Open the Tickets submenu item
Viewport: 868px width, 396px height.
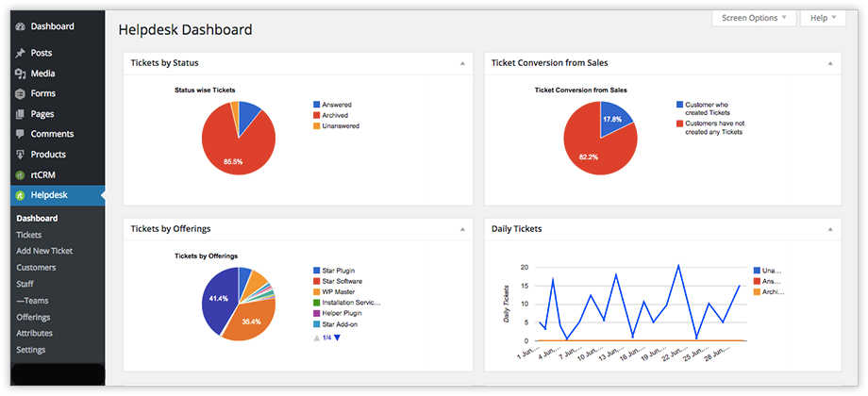(29, 235)
